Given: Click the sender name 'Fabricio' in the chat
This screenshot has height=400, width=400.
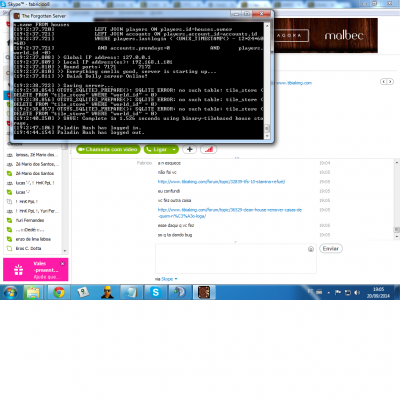Looking at the screenshot, I should pyautogui.click(x=144, y=163).
